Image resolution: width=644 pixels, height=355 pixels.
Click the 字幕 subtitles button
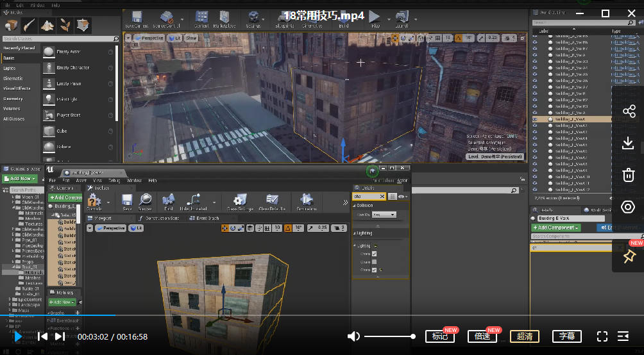pos(566,336)
